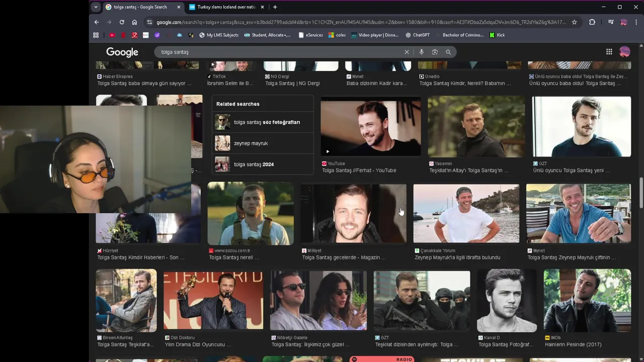
Task: Bookmark this page with star icon
Action: 574,22
